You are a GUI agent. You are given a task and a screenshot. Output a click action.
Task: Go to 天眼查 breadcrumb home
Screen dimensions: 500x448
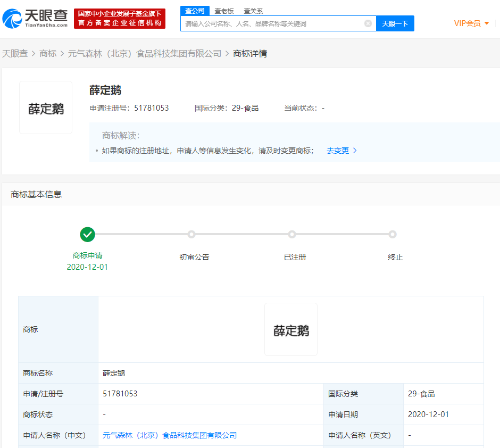click(15, 54)
